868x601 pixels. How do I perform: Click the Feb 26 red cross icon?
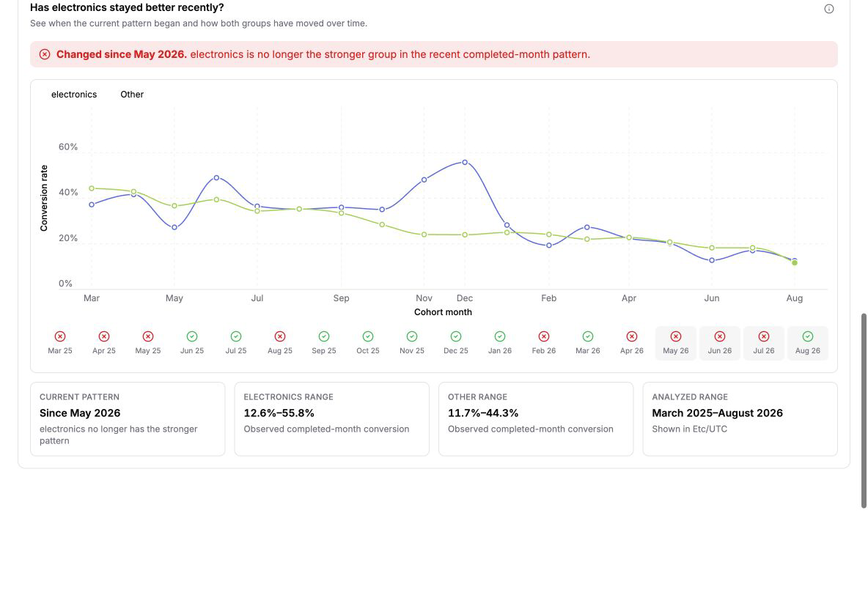[x=544, y=336]
